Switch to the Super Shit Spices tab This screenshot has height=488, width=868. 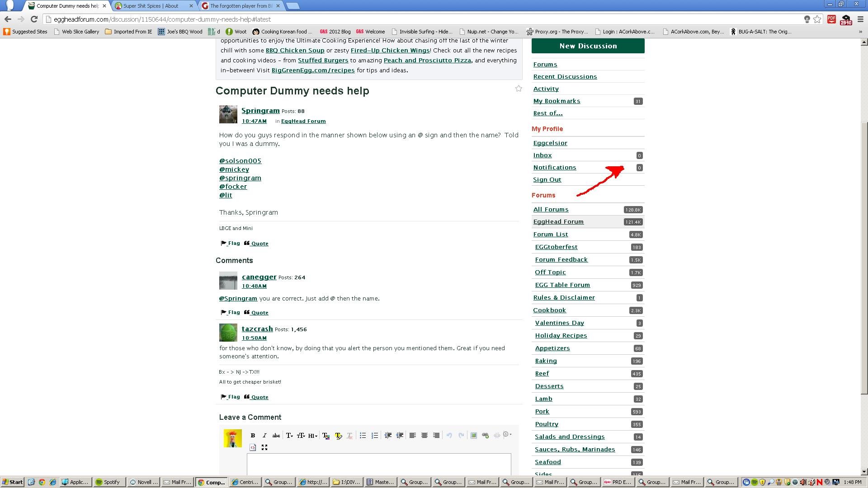click(151, 6)
